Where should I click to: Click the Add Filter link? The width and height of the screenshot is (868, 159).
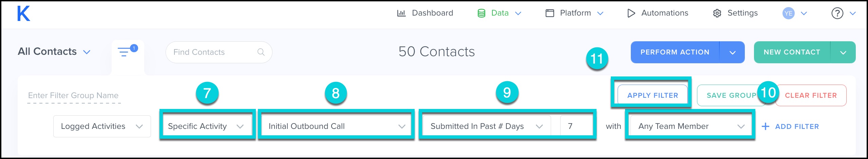(x=790, y=127)
